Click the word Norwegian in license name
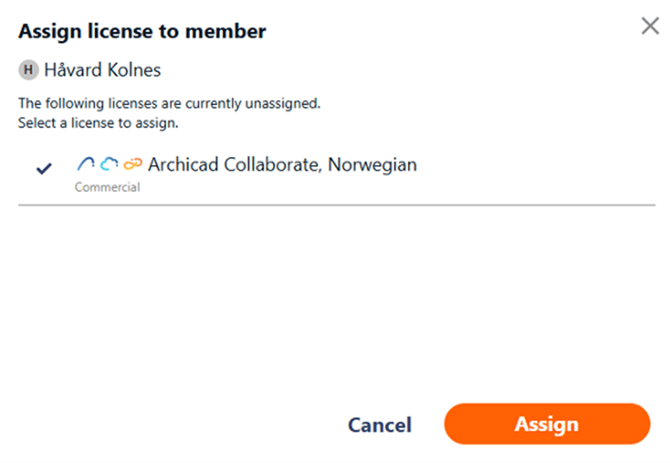Screen dimensions: 670x463 click(x=374, y=165)
